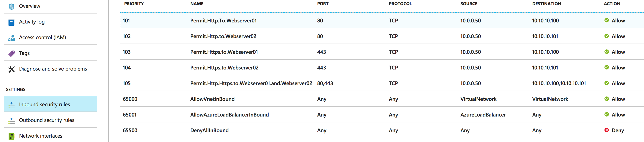Click the Outbound security rules icon
Image resolution: width=644 pixels, height=142 pixels.
click(12, 120)
